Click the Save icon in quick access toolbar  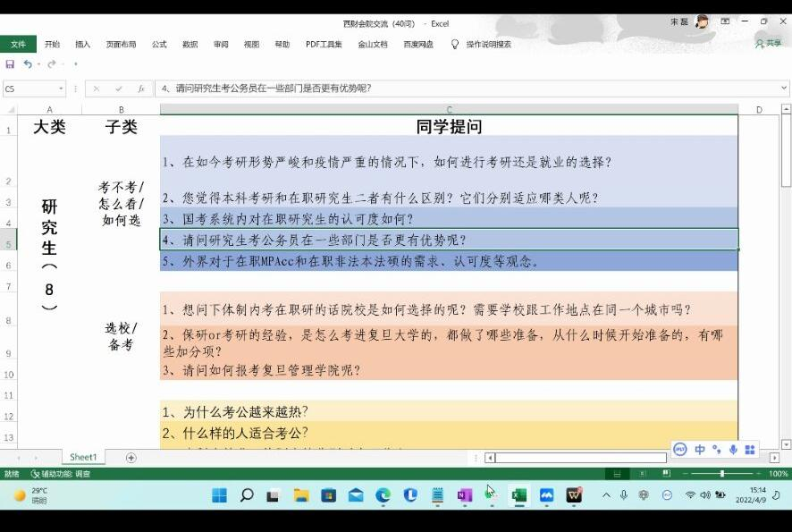tap(10, 64)
